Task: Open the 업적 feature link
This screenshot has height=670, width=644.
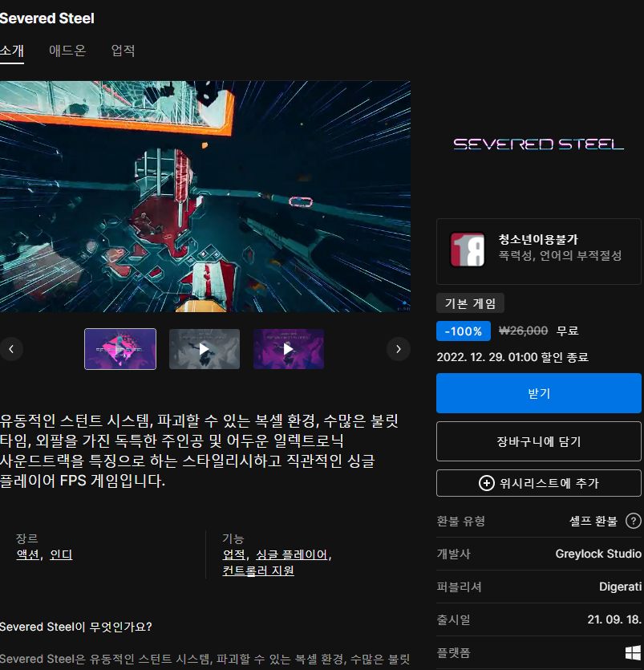Action: pyautogui.click(x=234, y=555)
